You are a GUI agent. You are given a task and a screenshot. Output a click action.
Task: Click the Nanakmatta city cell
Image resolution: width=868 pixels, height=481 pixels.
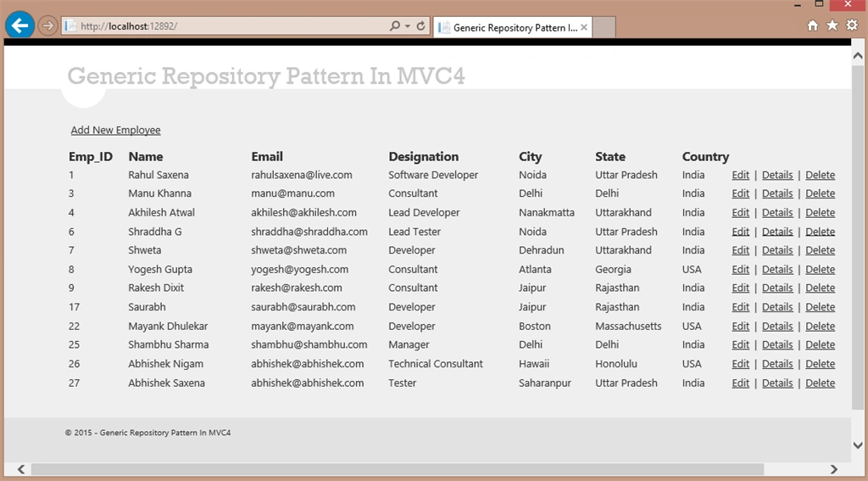click(x=547, y=213)
